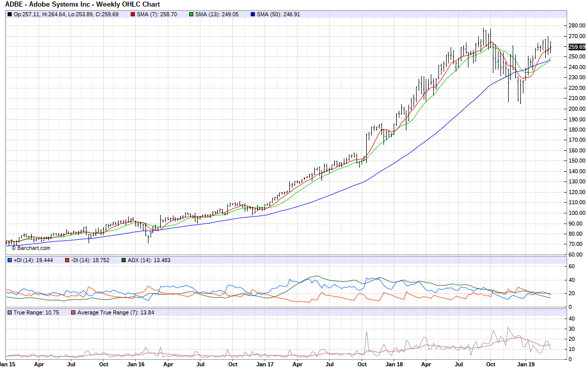The height and width of the screenshot is (380, 588).
Task: Click the 200.00 price axis label
Action: tap(577, 109)
